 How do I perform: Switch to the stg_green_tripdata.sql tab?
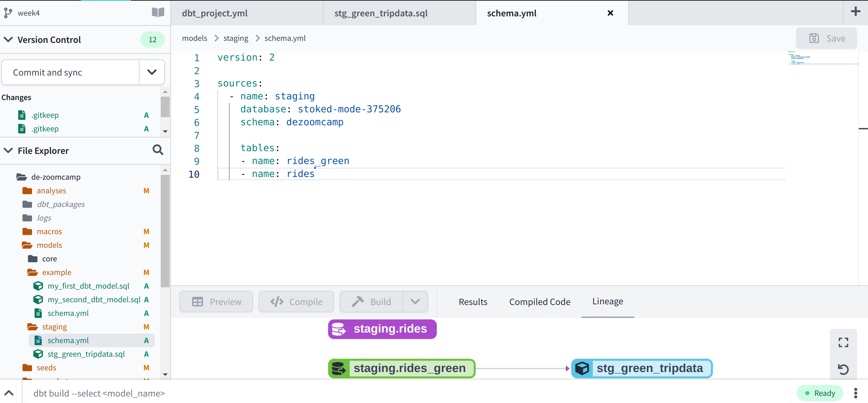(399, 13)
